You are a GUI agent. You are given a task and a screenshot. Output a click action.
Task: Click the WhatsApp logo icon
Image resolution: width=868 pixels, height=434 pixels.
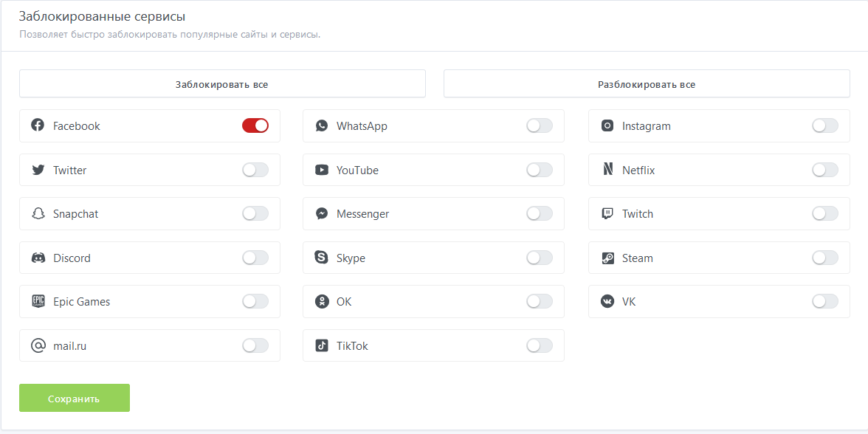click(x=322, y=126)
